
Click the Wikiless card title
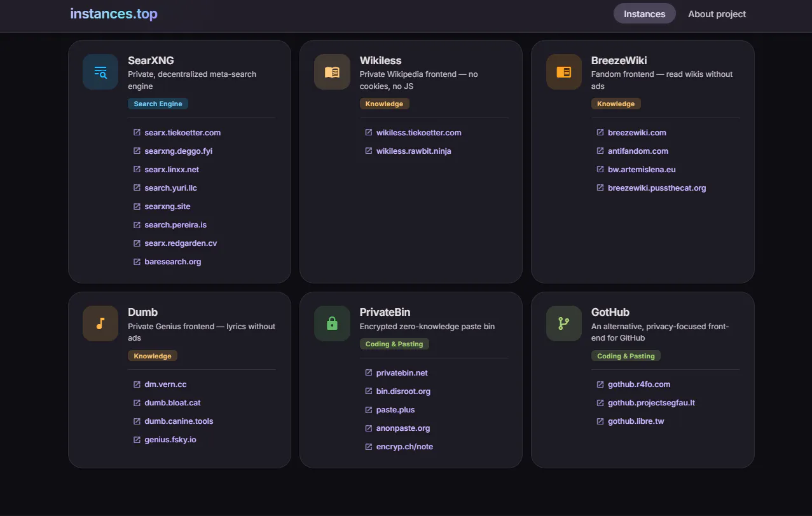pos(380,60)
